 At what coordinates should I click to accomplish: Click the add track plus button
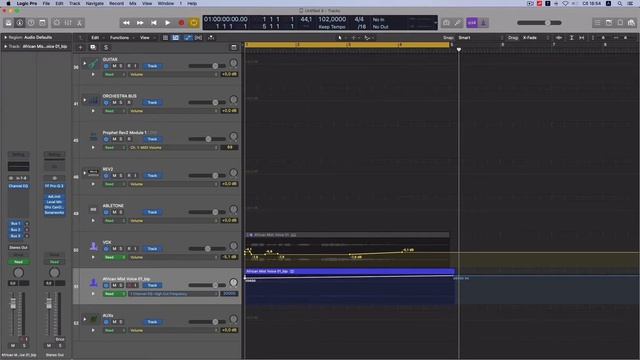coord(80,47)
